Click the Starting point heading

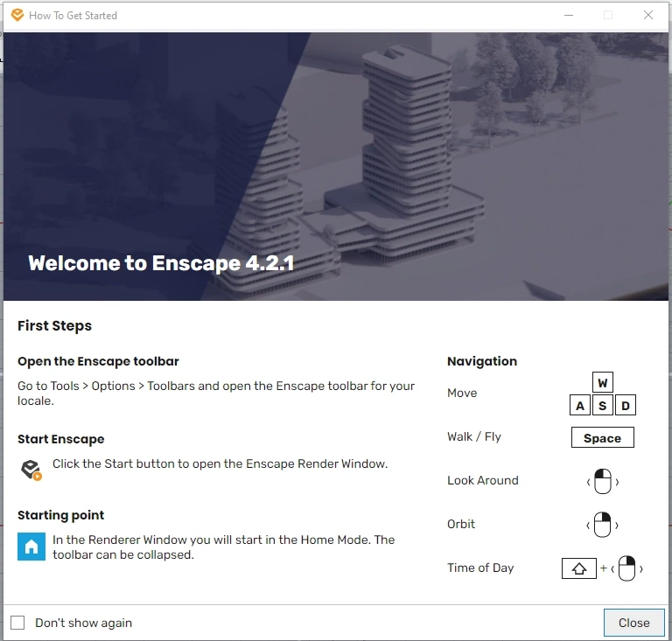(x=61, y=515)
